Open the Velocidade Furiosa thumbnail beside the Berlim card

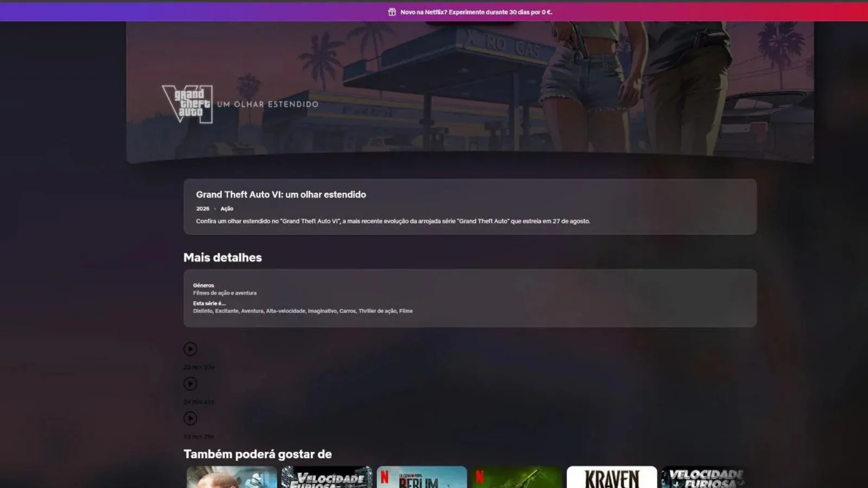coord(327,477)
